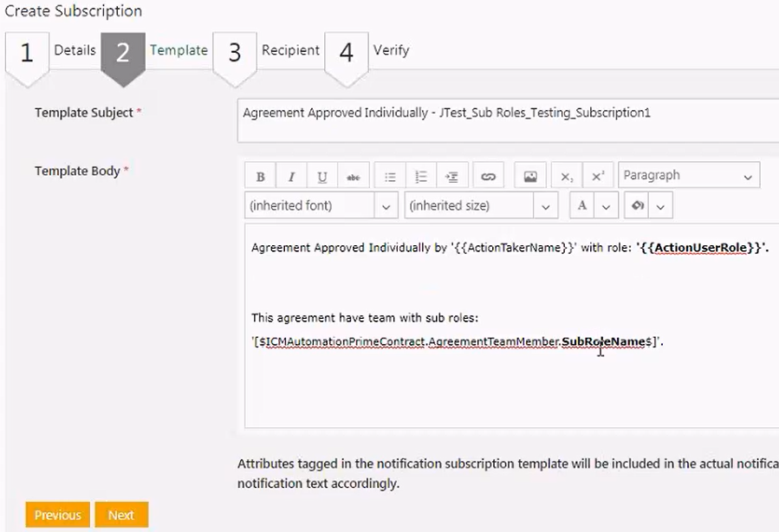Insert an ordered numbered list
The image size is (779, 532).
click(421, 177)
